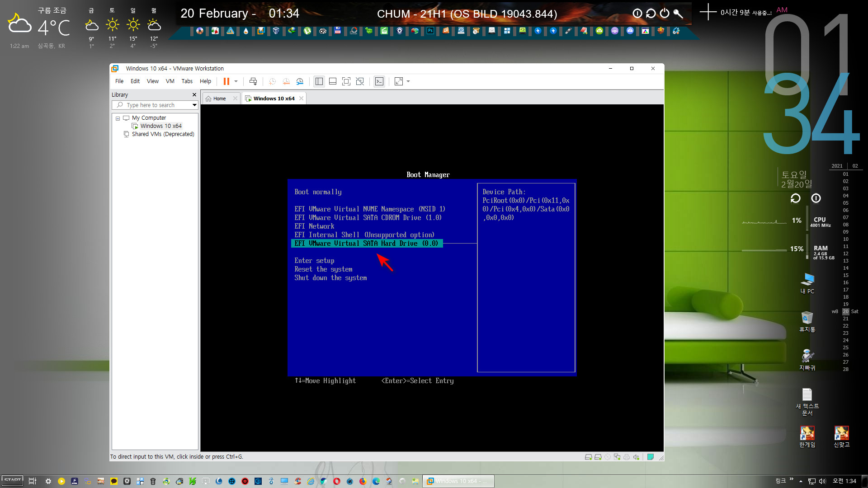Click the Windows 10 x64 taskbar button
The height and width of the screenshot is (488, 868).
[x=458, y=481]
